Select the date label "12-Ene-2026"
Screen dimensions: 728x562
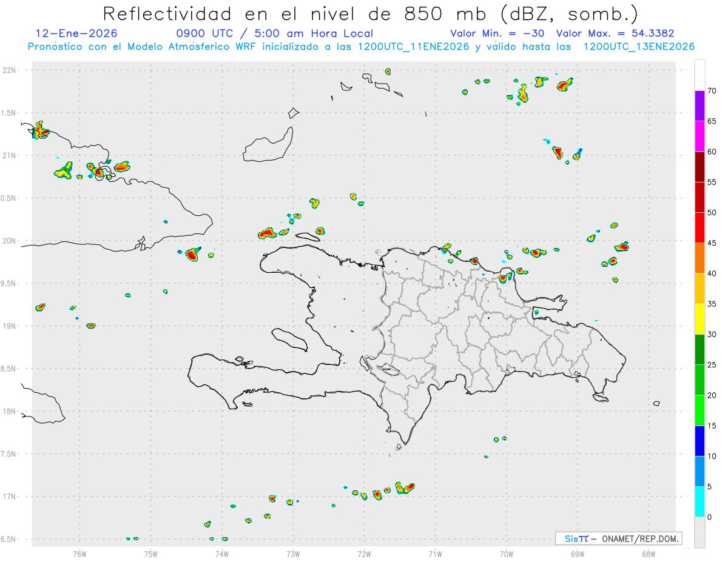[76, 33]
